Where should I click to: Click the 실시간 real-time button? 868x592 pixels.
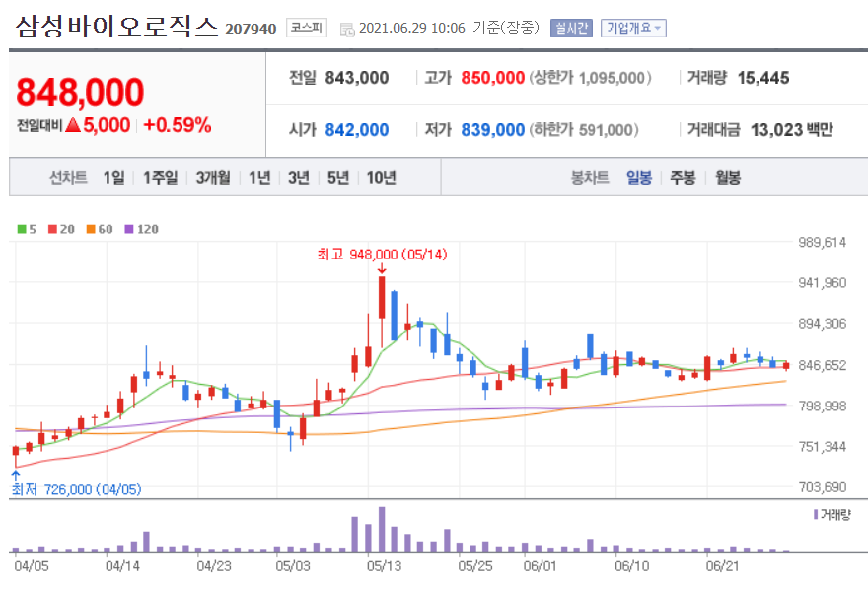click(x=571, y=28)
